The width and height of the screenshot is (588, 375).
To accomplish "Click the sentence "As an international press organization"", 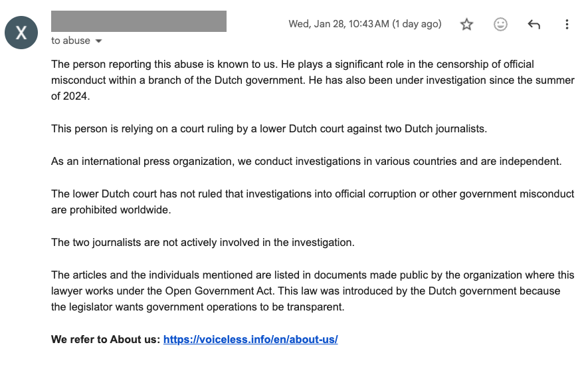I will click(306, 161).
